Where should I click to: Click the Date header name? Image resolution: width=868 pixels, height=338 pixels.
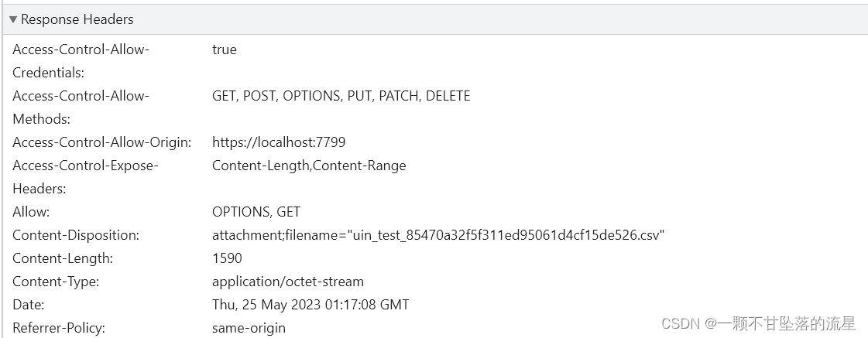point(28,305)
